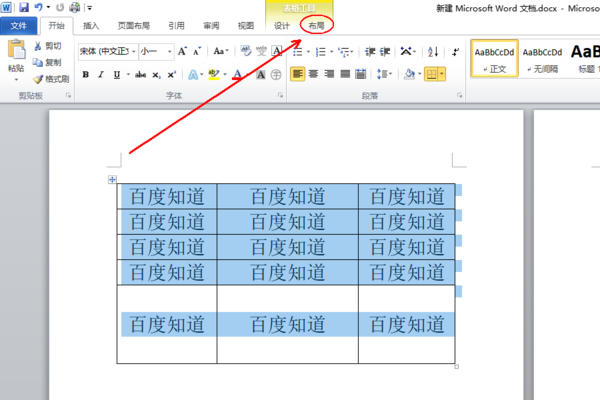Click the Word application icon in title bar

coord(6,7)
